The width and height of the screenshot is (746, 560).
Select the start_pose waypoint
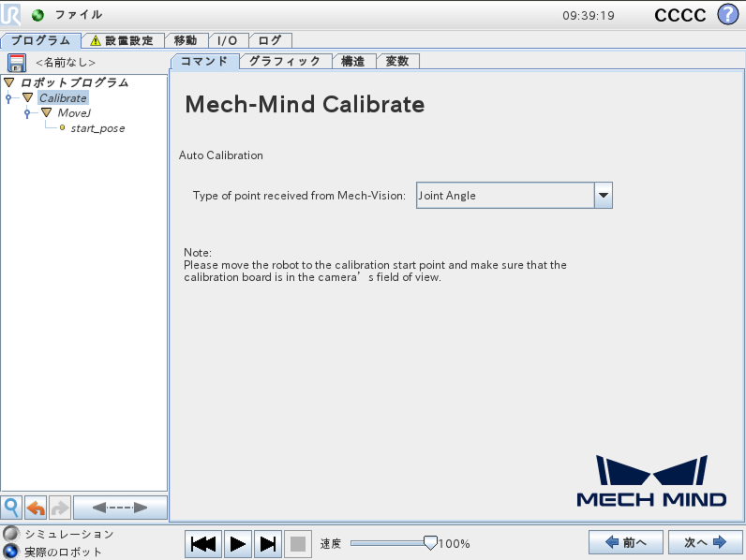(x=98, y=128)
